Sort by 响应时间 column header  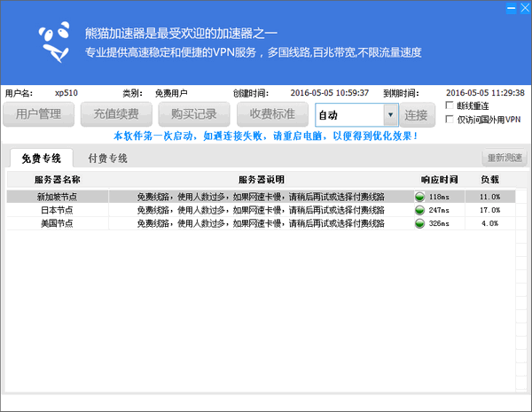(440, 180)
